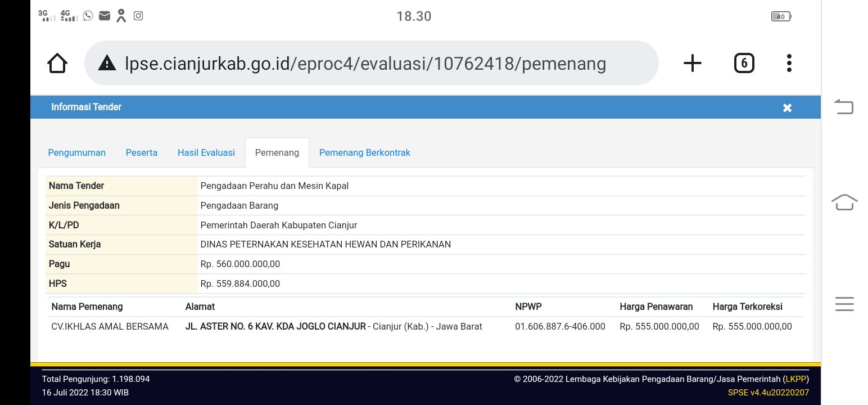Open the browser three-dot overflow menu
This screenshot has height=405, width=868.
(789, 64)
